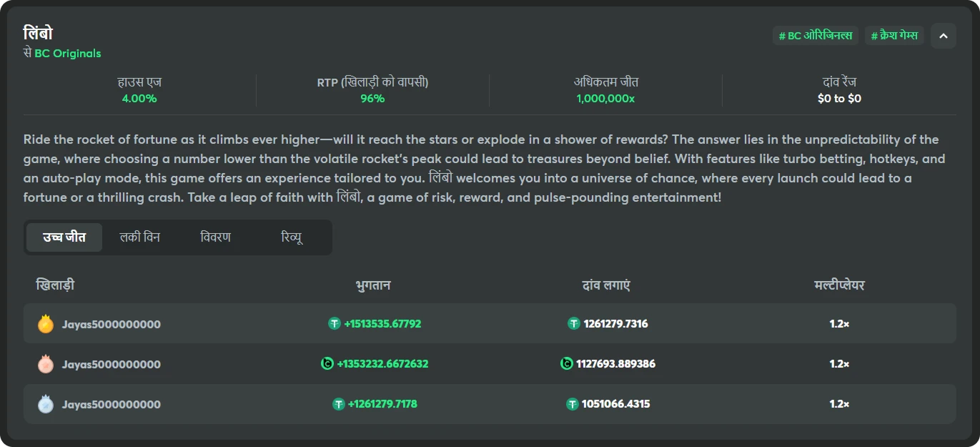Viewport: 980px width, 447px height.
Task: Switch to the उच्च जीत tab
Action: 64,237
